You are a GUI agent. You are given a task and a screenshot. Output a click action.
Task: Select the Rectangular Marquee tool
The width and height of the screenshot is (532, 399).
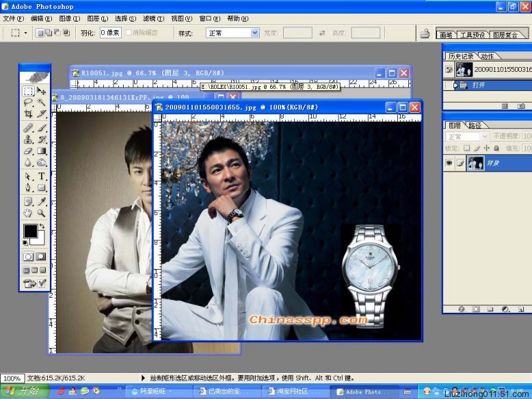tap(28, 90)
